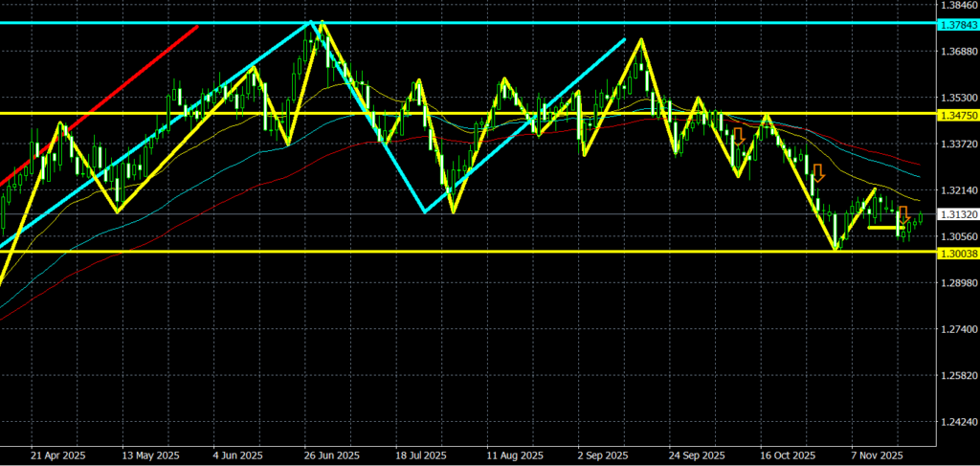Select the middle orange down arrow after 16 Oct
Image resolution: width=980 pixels, height=466 pixels.
point(818,173)
